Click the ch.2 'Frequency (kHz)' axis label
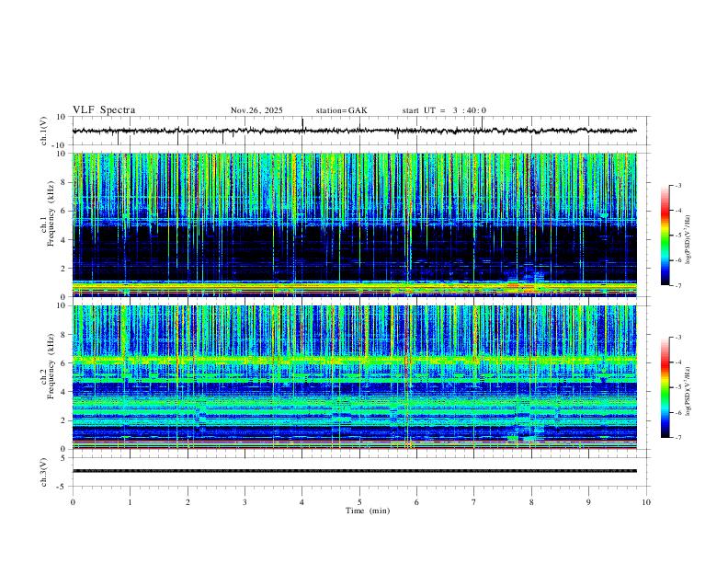 tap(51, 366)
